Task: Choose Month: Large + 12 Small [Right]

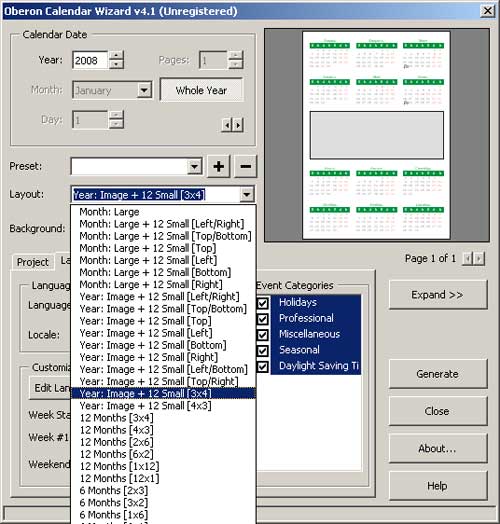Action: [x=163, y=284]
